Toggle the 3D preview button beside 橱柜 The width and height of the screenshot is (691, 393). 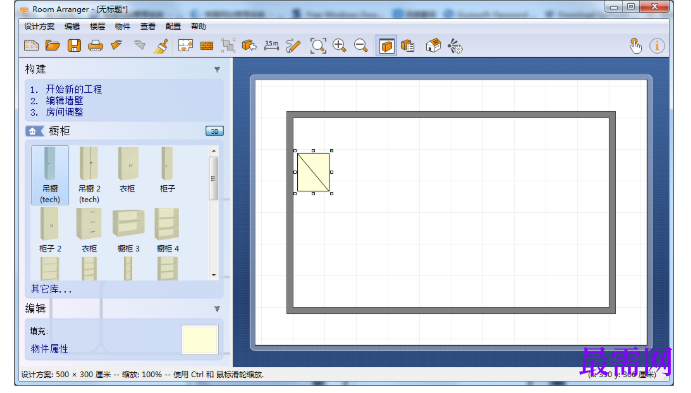(x=214, y=131)
